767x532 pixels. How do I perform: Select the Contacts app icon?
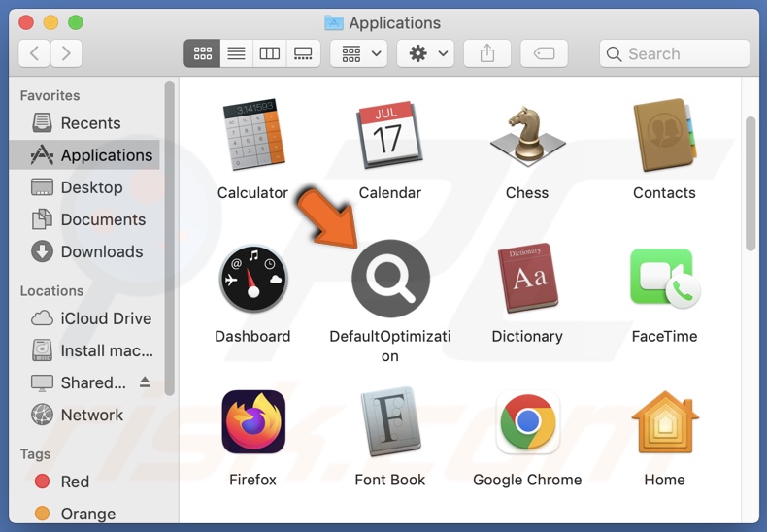click(665, 135)
